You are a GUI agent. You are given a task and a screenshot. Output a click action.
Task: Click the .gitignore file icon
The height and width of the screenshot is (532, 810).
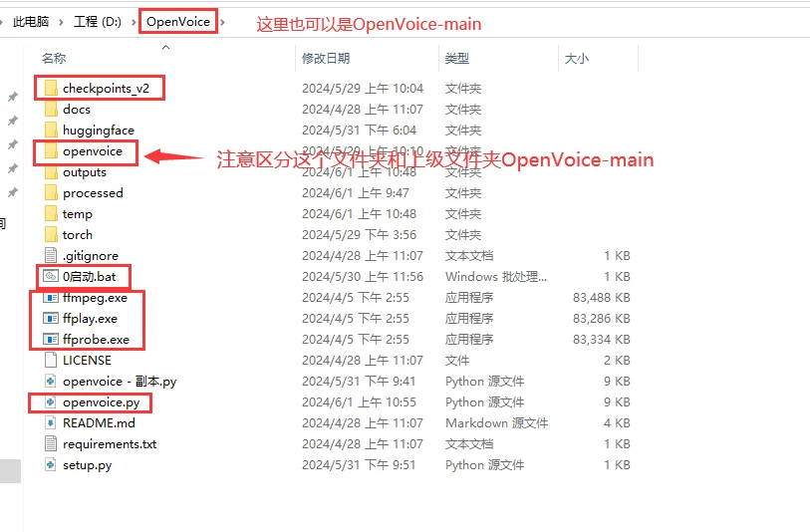pos(51,255)
